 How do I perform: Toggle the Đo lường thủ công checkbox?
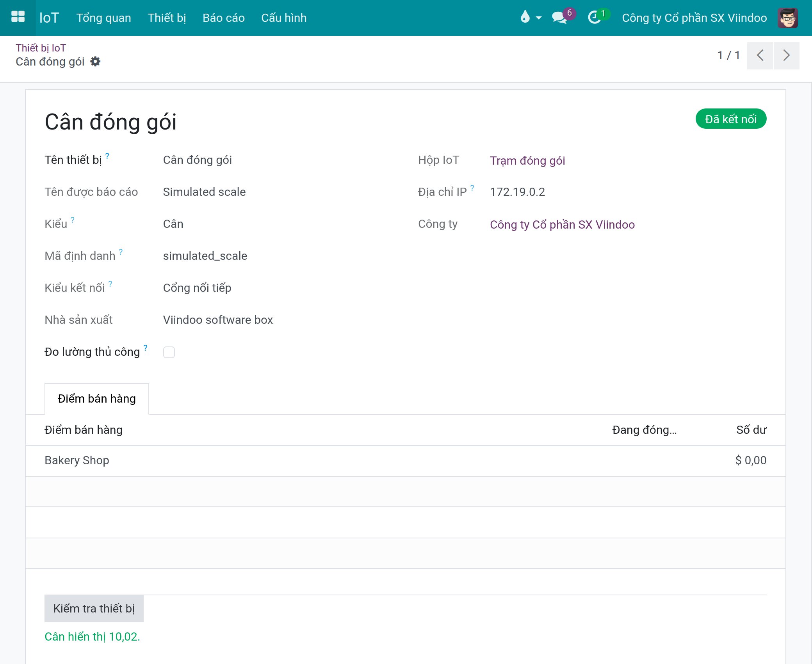click(169, 352)
